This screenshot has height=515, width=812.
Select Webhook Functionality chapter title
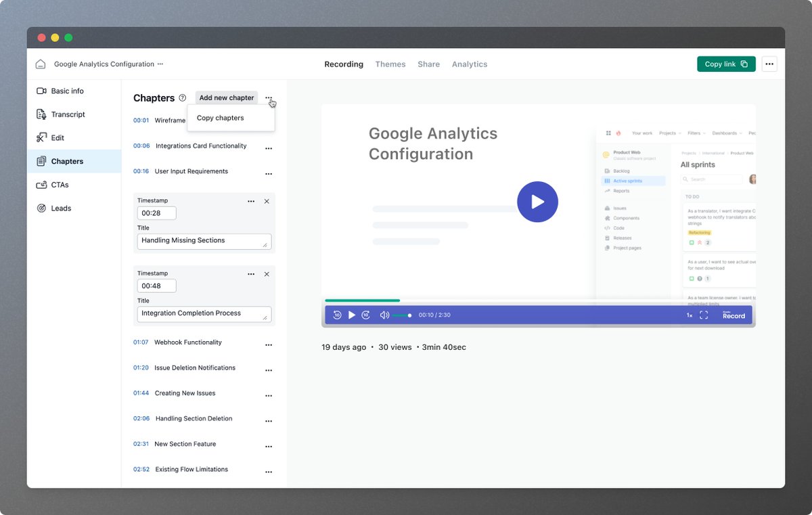[188, 342]
